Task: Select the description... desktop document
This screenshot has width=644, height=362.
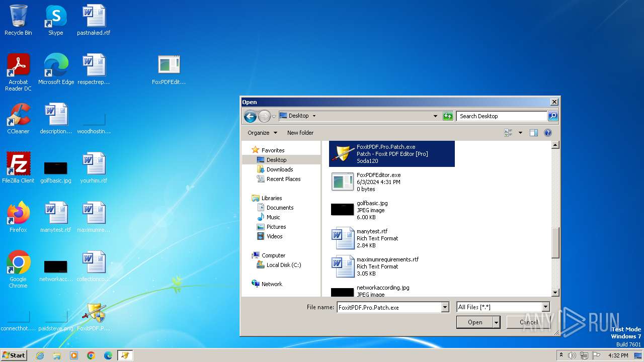Action: [56, 119]
